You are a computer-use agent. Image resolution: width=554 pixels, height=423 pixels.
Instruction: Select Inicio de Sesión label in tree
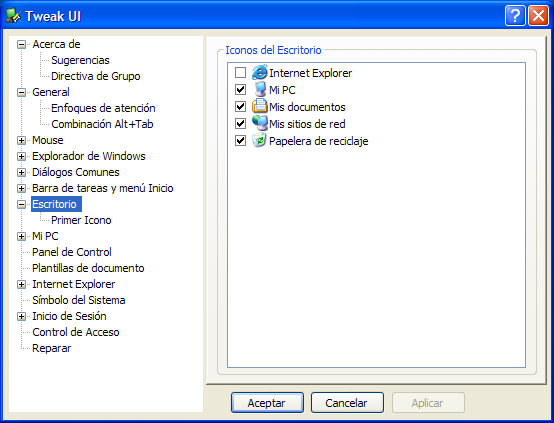click(x=69, y=316)
